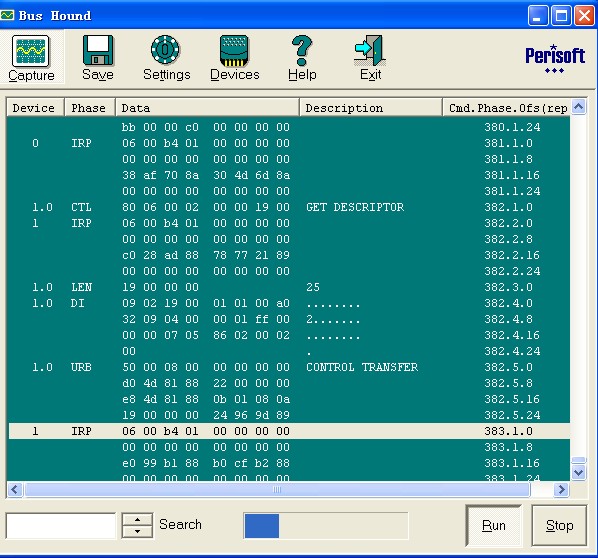Click the URB phase cell

click(x=81, y=367)
